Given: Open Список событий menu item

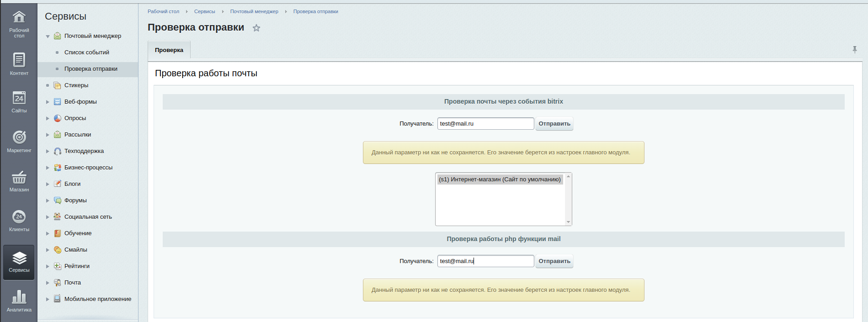Looking at the screenshot, I should pos(87,53).
